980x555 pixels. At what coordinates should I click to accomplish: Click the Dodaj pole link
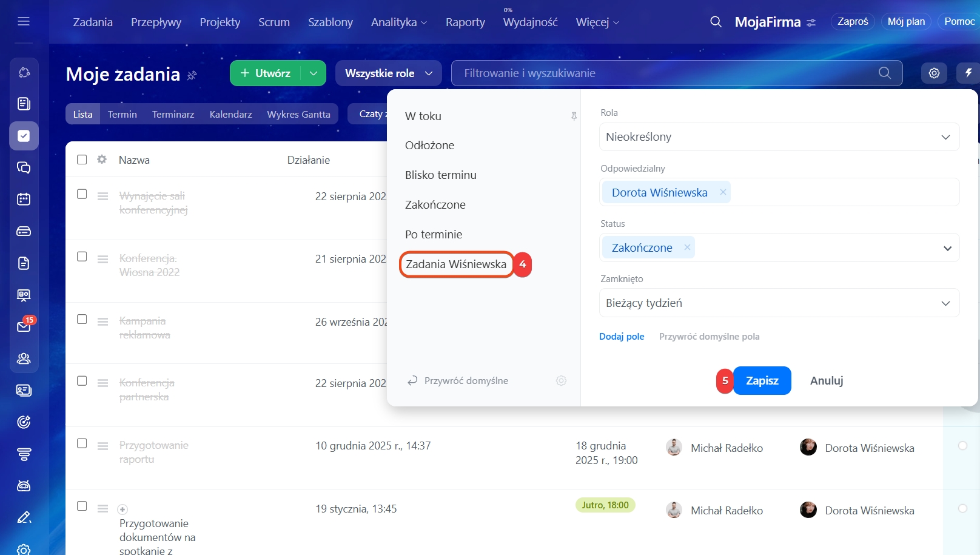(x=622, y=337)
